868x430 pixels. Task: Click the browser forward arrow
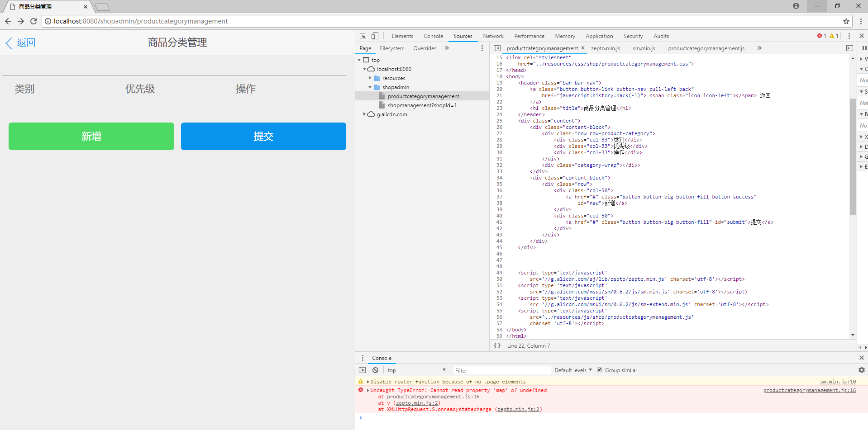[21, 21]
